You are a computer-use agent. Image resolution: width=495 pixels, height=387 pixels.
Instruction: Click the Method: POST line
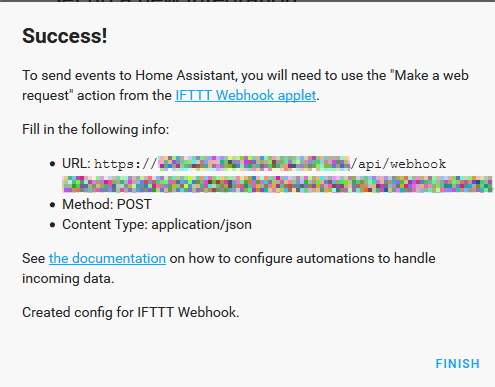[x=107, y=204]
